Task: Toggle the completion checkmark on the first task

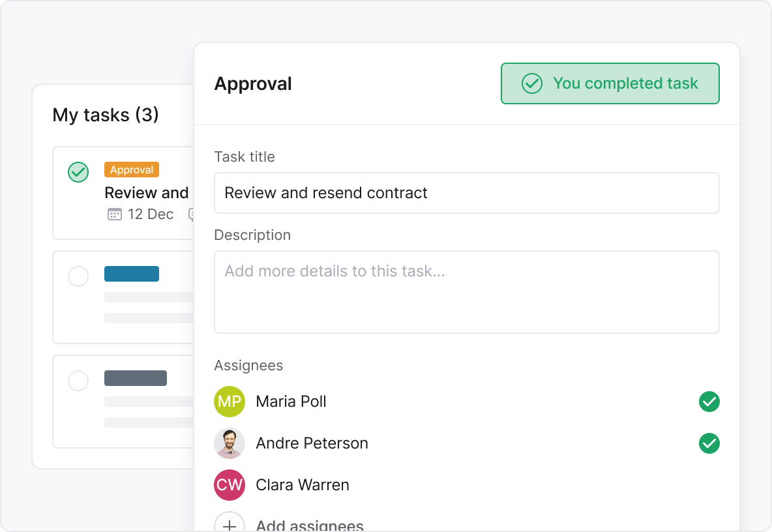Action: [x=78, y=172]
